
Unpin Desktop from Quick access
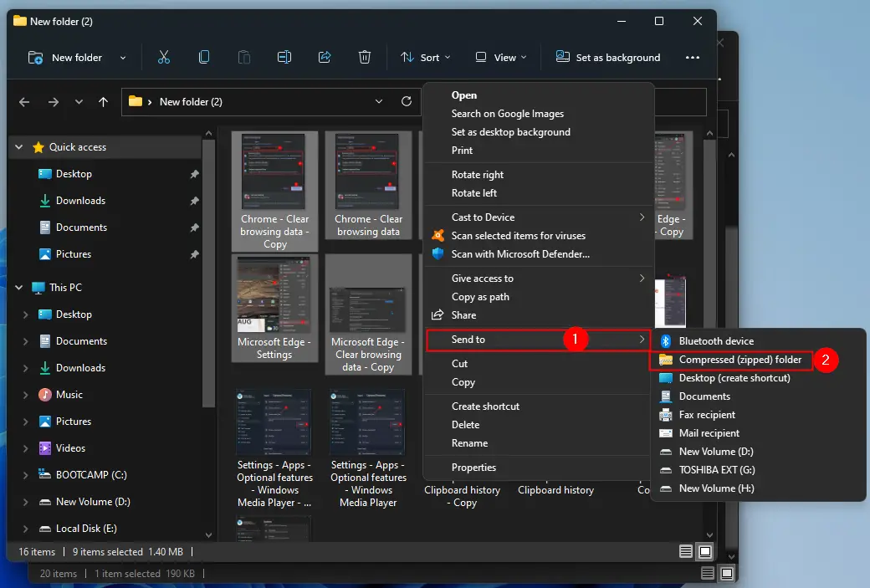(x=194, y=174)
